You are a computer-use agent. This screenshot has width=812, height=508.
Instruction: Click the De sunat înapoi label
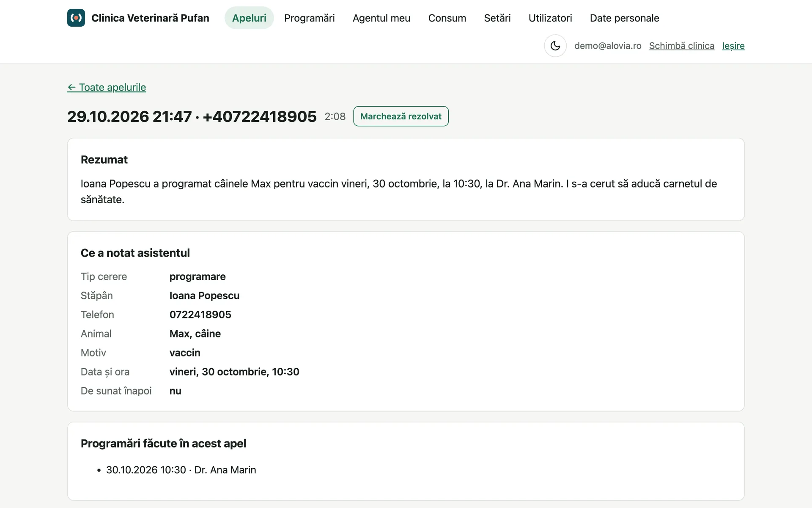tap(116, 391)
